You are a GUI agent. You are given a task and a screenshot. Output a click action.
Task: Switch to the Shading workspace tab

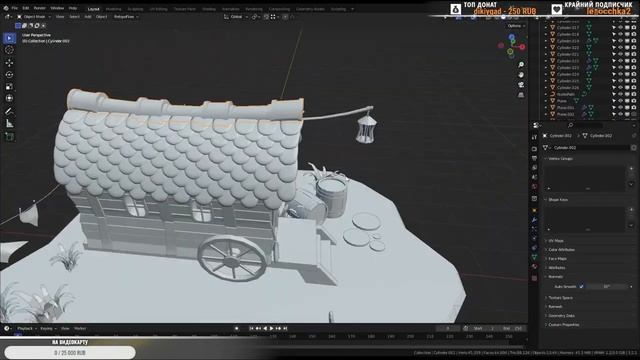209,9
